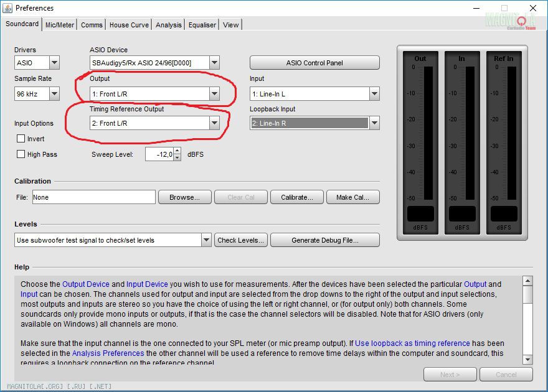Toggle the High Pass checkbox
548x392 pixels.
tap(21, 154)
